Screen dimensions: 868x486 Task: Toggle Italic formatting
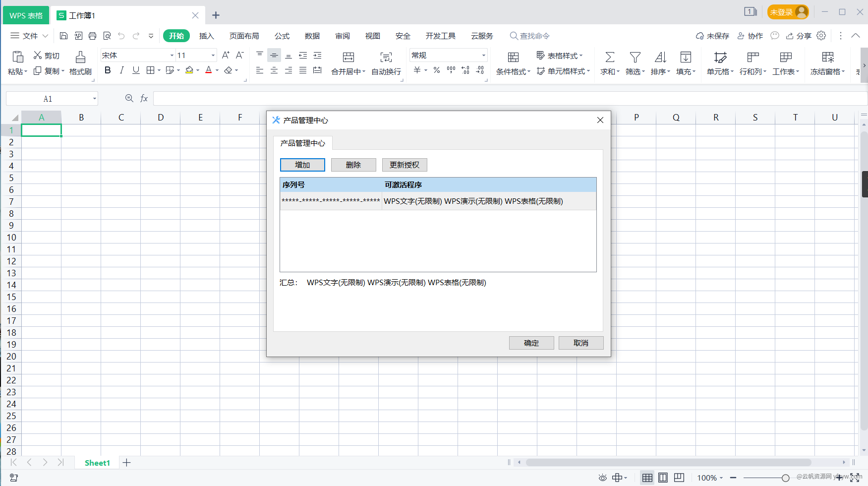point(121,70)
